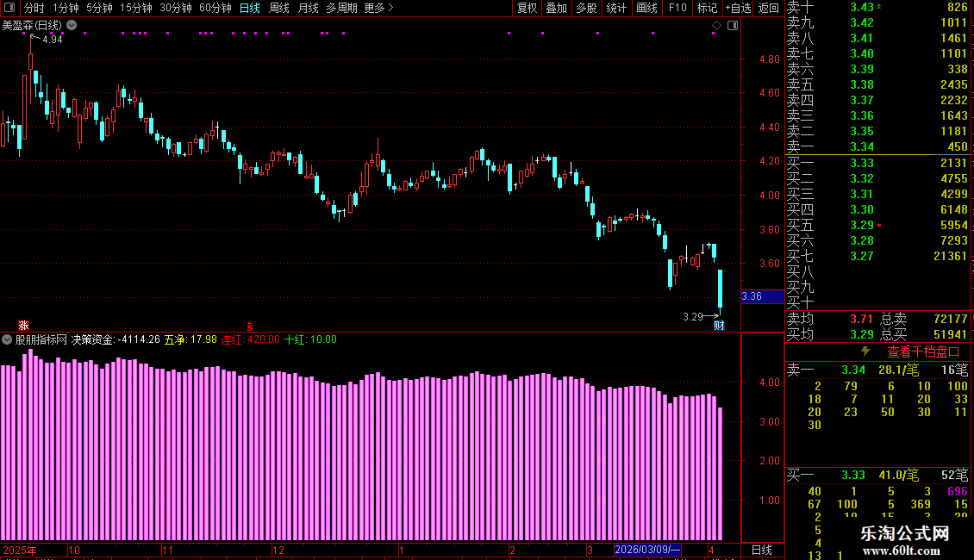The height and width of the screenshot is (560, 974).
Task: Click the red S marker on chart
Action: pos(250,327)
